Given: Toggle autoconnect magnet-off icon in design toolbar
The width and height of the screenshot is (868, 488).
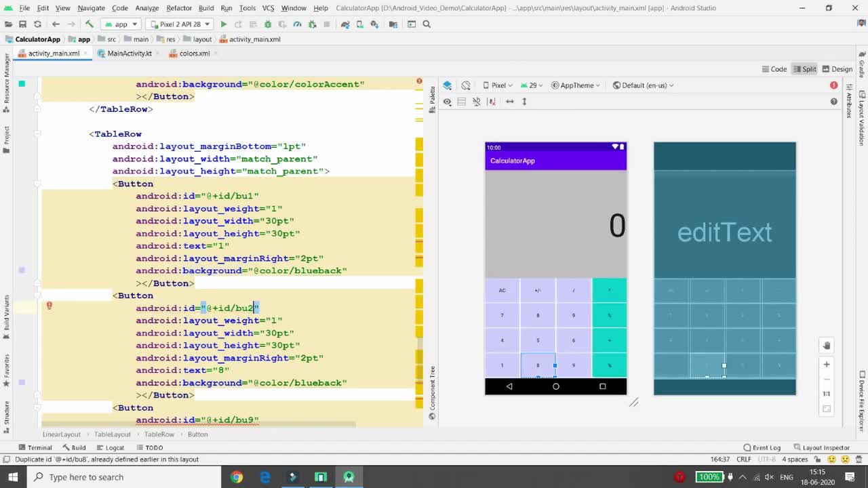Looking at the screenshot, I should coord(477,102).
